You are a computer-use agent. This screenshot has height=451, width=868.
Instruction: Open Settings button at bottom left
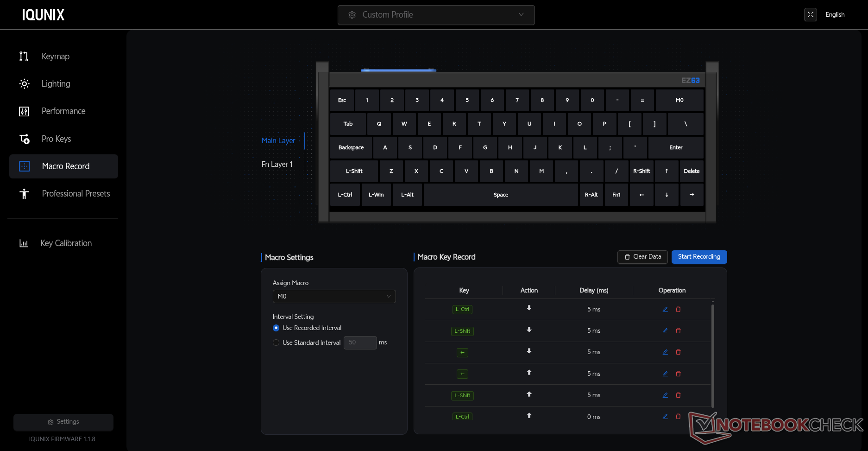[63, 422]
